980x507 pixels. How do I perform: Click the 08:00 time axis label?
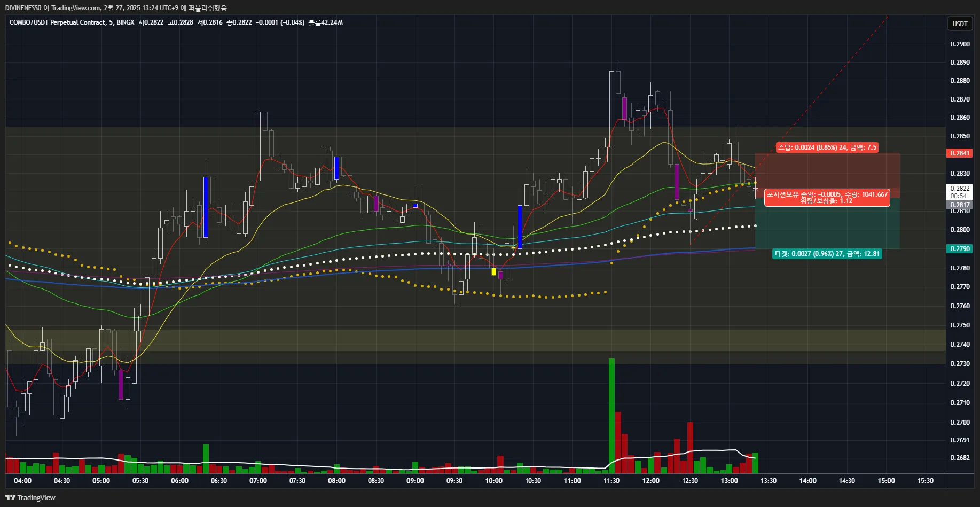pyautogui.click(x=336, y=481)
